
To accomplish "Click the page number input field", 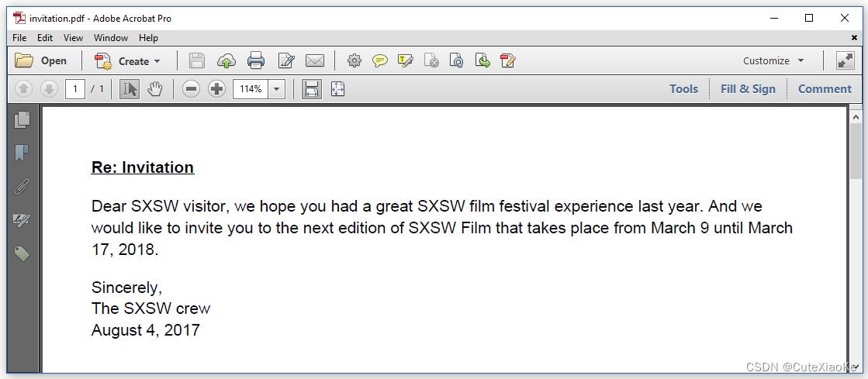I will point(74,88).
